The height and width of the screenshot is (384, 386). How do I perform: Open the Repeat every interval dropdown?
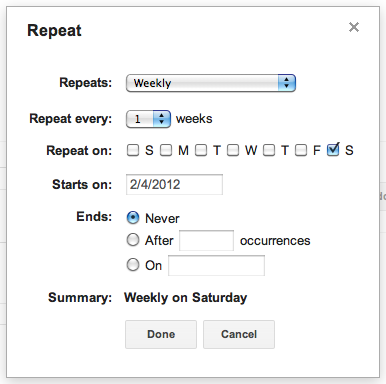point(148,119)
